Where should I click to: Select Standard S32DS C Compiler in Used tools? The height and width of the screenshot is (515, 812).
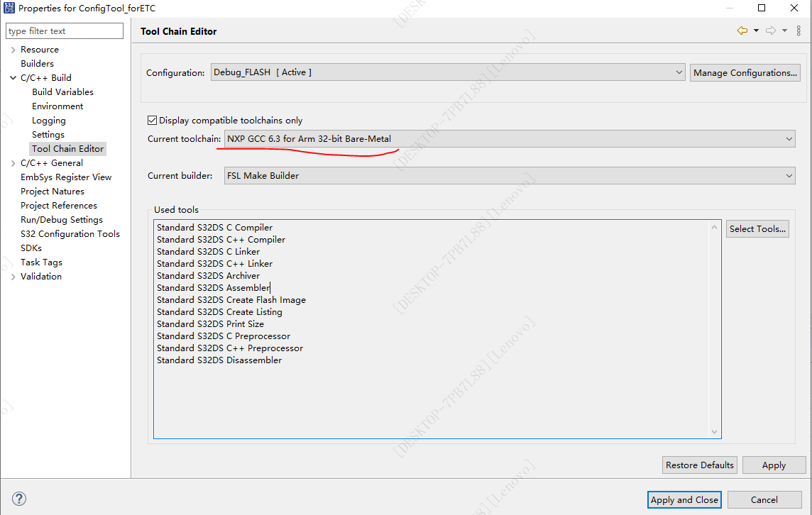tap(213, 227)
